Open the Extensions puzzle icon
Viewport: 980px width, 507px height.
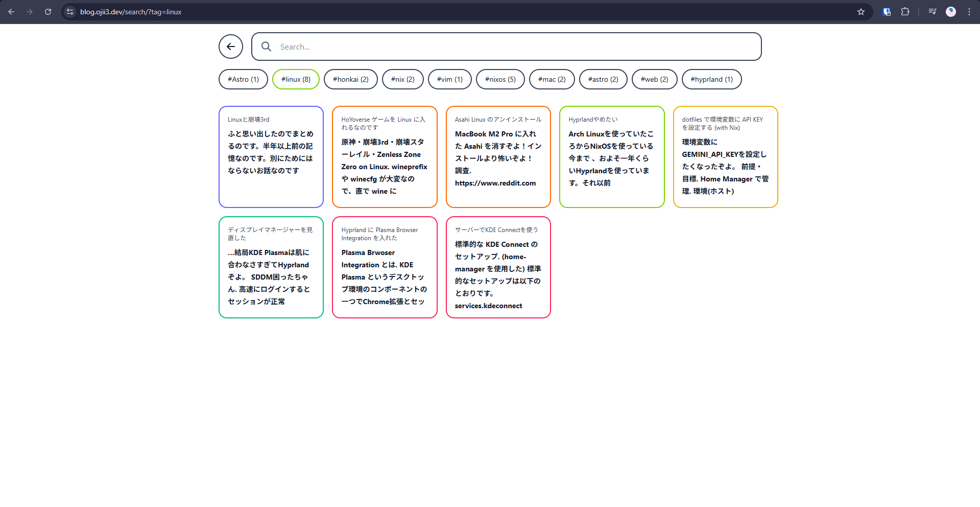[905, 12]
